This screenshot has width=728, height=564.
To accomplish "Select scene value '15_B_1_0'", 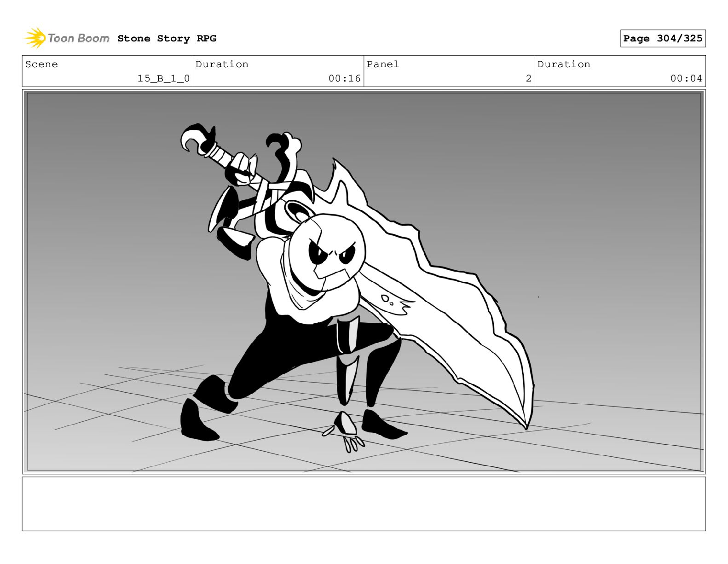I will 163,79.
